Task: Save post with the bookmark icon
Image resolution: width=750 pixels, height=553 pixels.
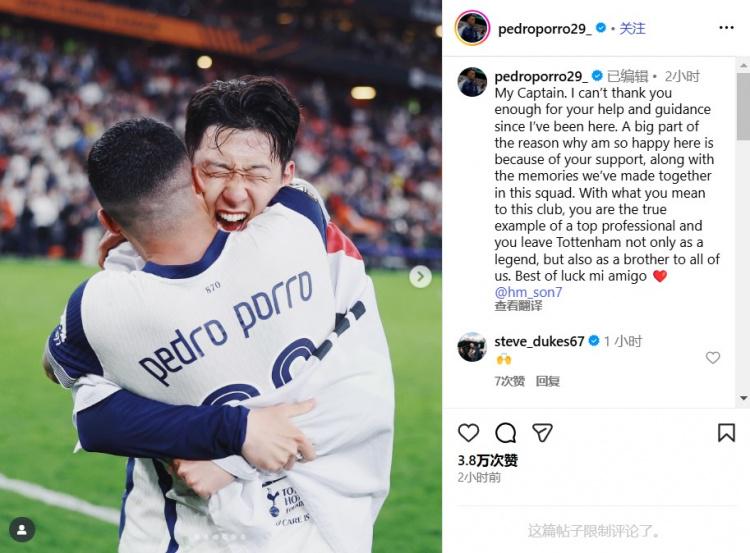Action: click(726, 432)
